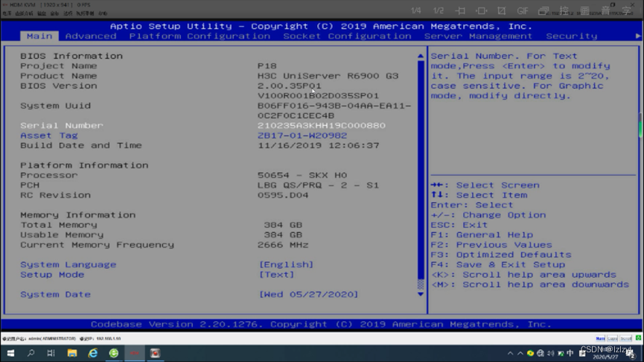Click the serial number value 210235A3KHH19C000880
Image resolution: width=644 pixels, height=362 pixels.
[x=322, y=126]
